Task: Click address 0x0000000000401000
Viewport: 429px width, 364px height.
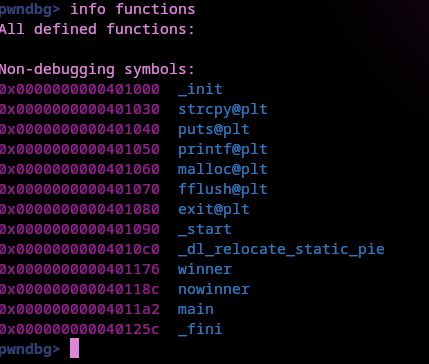Action: (79, 89)
